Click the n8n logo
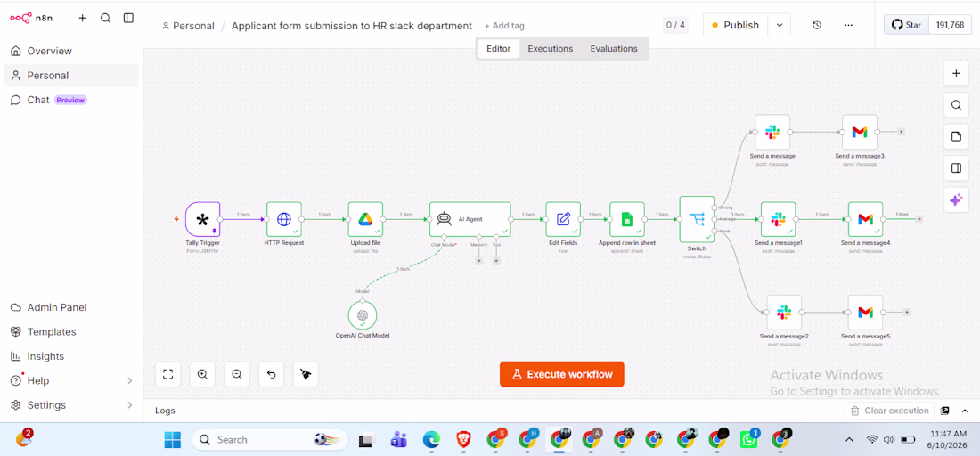980x456 pixels. pos(32,18)
